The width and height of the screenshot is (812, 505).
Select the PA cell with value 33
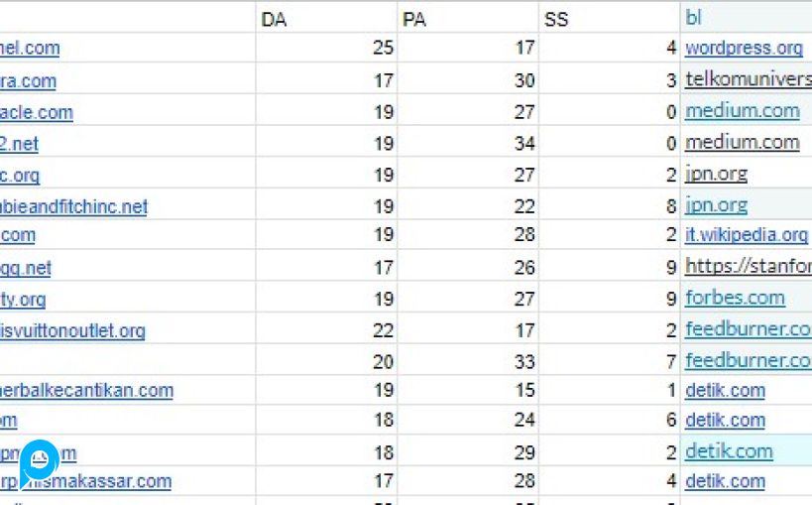[469, 360]
